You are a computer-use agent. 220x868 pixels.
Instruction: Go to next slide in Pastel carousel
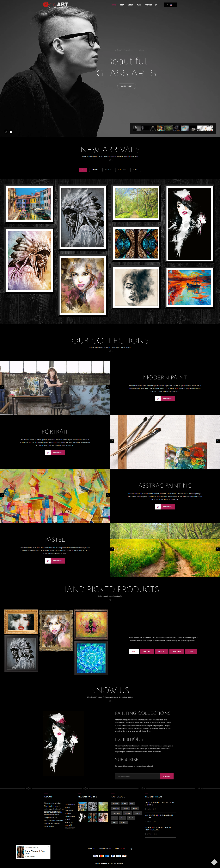point(218,549)
